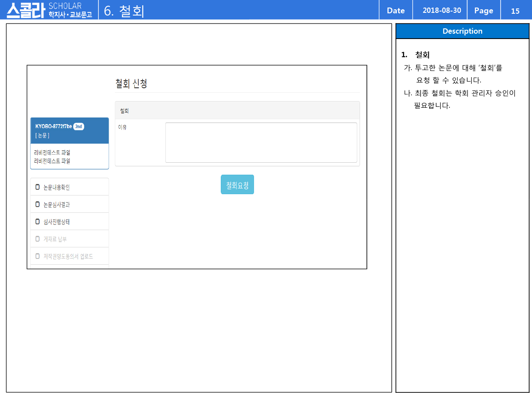Click the clipboard icon beside 심사진행상태
532x399 pixels.
[x=38, y=222]
